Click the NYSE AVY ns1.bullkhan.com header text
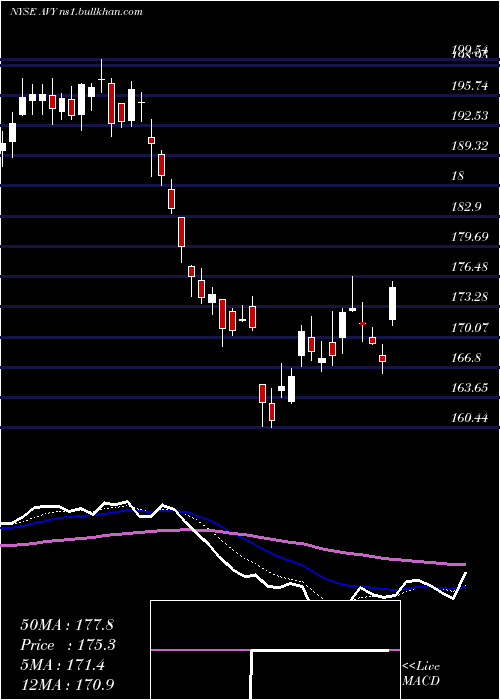Image resolution: width=500 pixels, height=700 pixels. pyautogui.click(x=76, y=12)
